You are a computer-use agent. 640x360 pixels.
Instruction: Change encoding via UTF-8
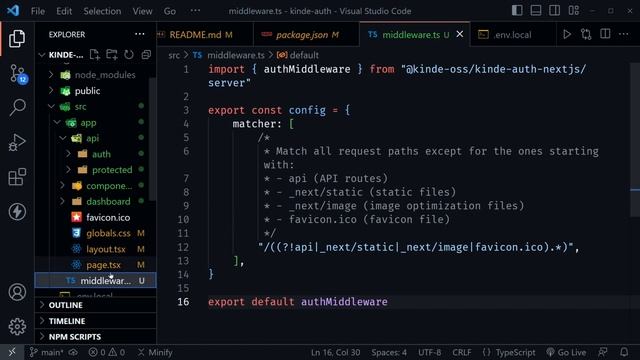pyautogui.click(x=429, y=352)
